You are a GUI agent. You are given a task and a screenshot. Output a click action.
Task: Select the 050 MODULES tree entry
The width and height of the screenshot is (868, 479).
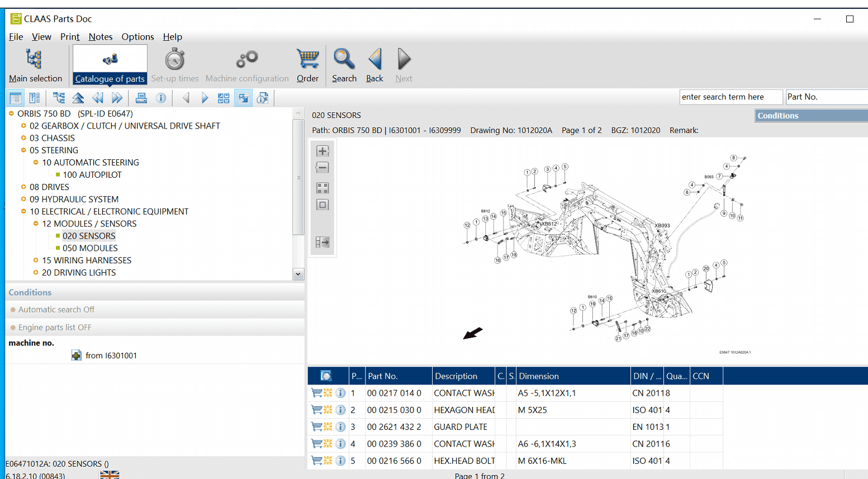pyautogui.click(x=90, y=248)
